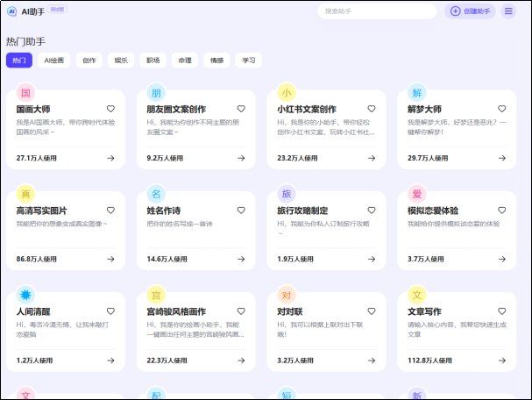
Task: Click the 文 avatar of 文章写作
Action: pos(417,295)
